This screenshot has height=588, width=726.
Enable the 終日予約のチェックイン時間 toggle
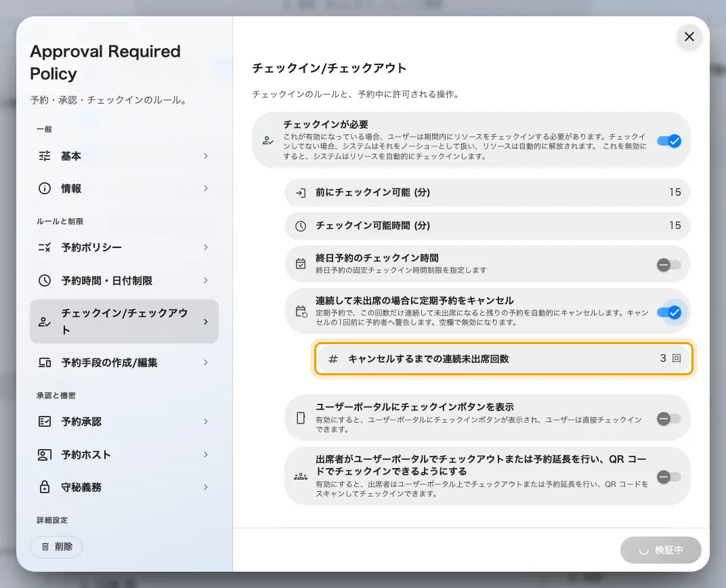pos(669,265)
